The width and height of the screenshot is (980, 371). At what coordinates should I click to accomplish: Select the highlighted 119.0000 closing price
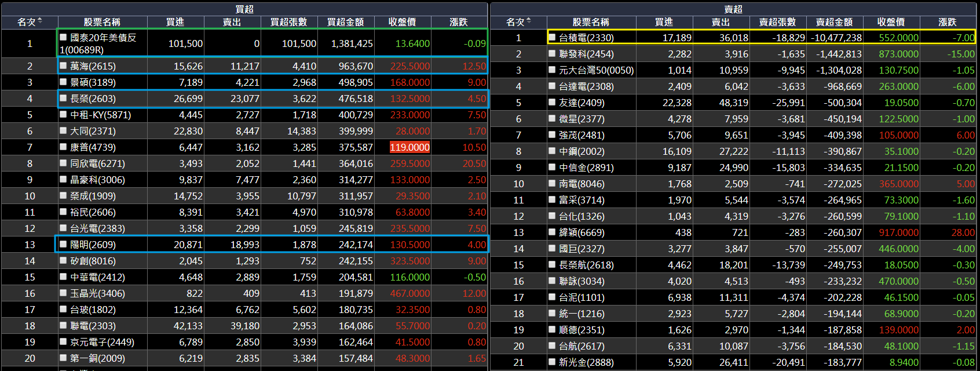(x=410, y=147)
